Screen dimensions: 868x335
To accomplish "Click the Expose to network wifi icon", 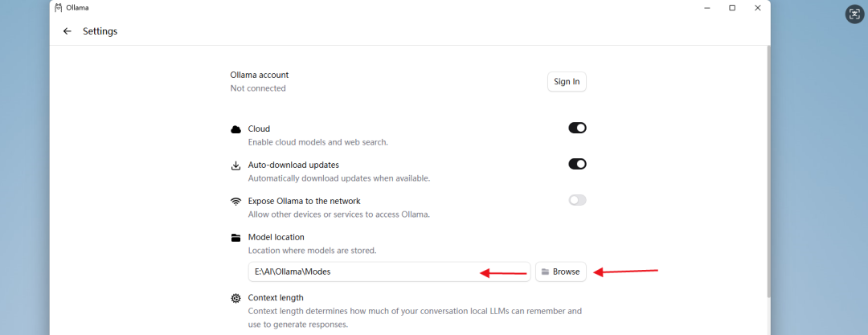I will coord(235,201).
